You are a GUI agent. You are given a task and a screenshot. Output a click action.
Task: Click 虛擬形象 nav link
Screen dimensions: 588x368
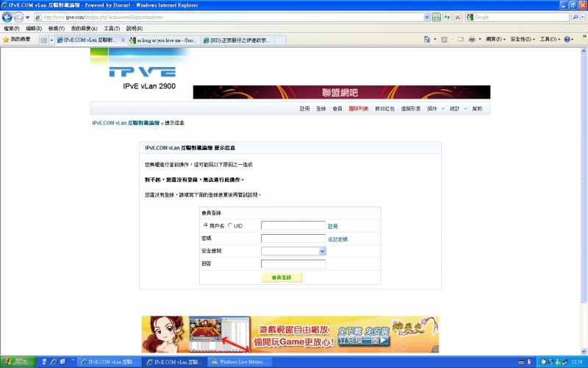pyautogui.click(x=411, y=109)
